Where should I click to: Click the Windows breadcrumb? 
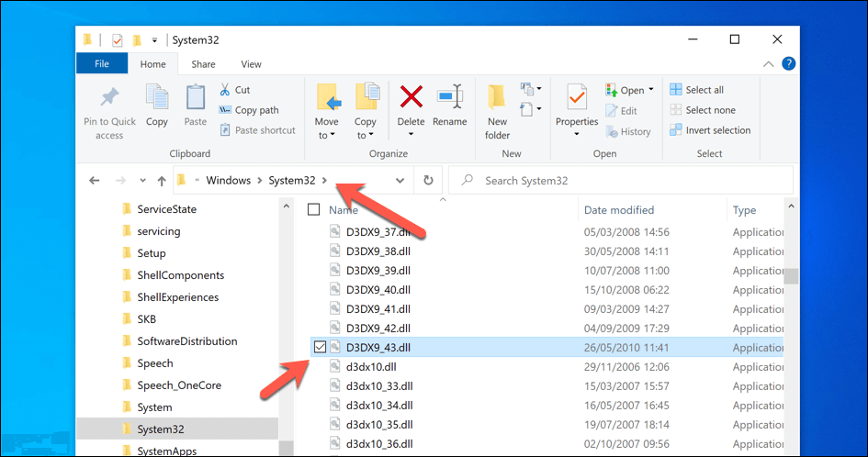pos(229,181)
